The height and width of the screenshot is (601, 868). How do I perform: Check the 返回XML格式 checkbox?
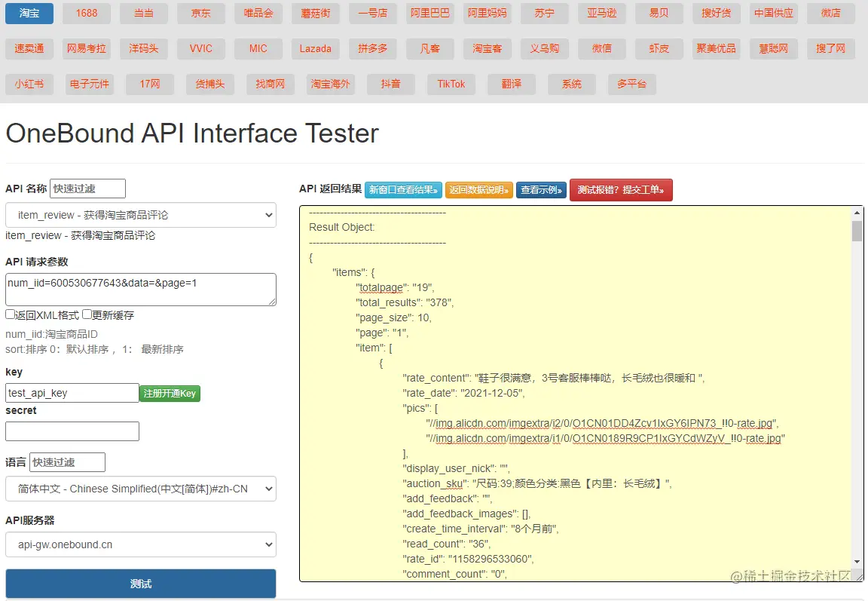pos(11,314)
